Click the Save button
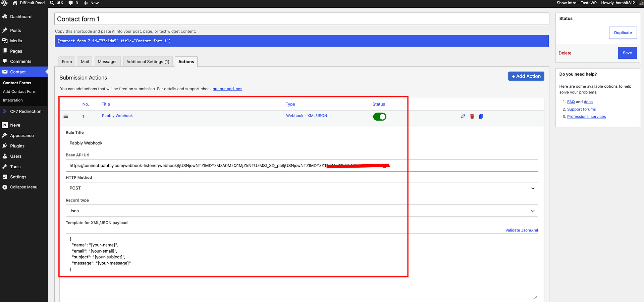Viewport: 644px width, 302px height. 627,53
